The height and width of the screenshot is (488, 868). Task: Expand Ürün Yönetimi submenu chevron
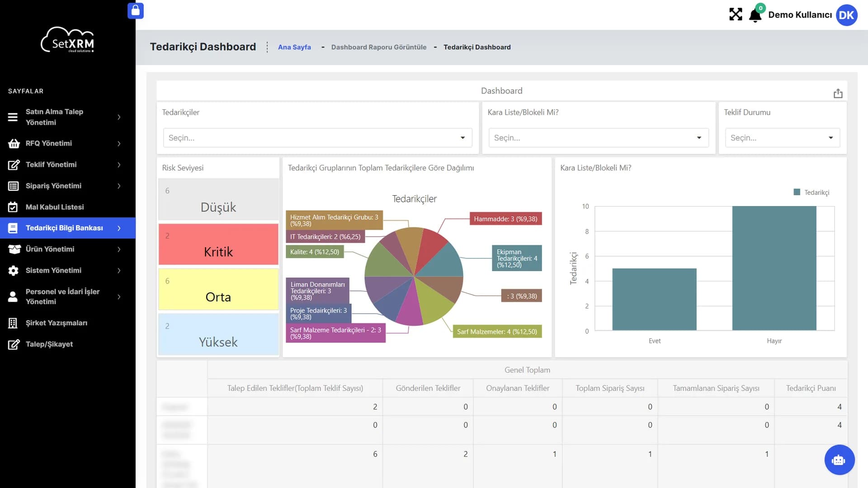coord(119,249)
